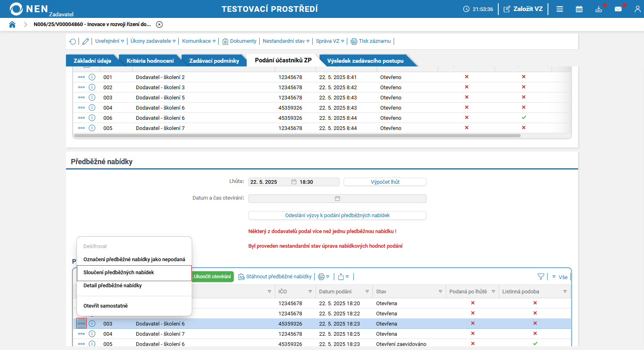Open the filter funnel icon

tap(541, 277)
